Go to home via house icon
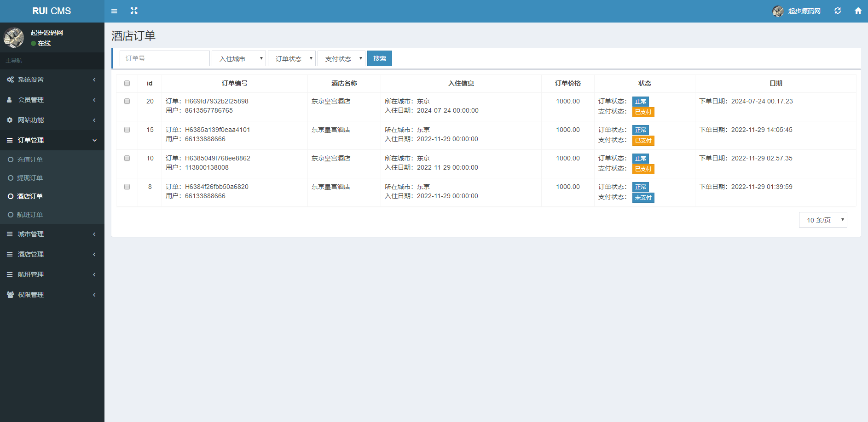The height and width of the screenshot is (422, 868). coord(858,11)
